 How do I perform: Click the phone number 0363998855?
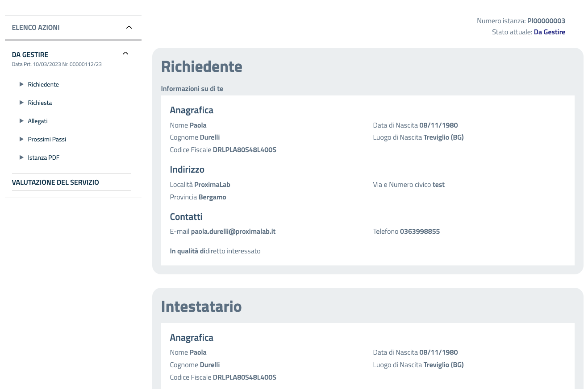pos(420,232)
